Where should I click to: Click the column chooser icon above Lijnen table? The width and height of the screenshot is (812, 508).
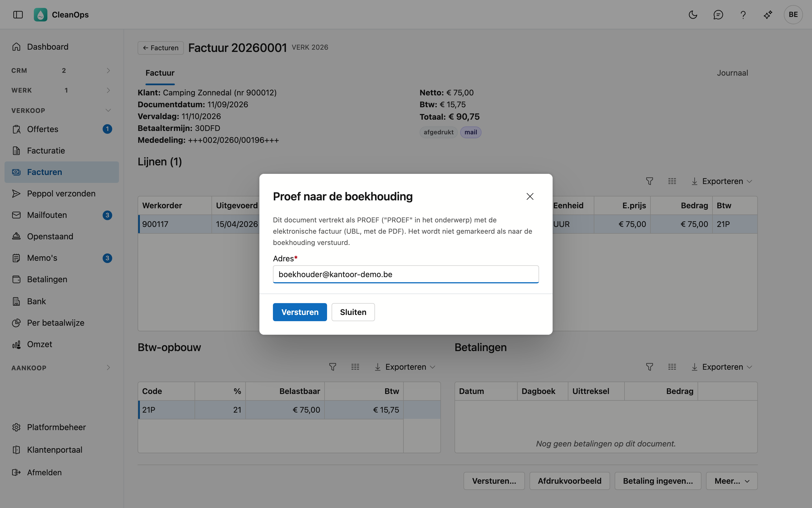click(672, 181)
